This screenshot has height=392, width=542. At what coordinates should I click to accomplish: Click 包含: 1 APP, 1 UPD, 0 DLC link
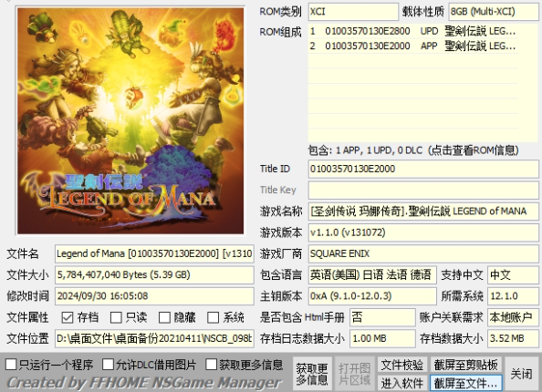[x=413, y=150]
